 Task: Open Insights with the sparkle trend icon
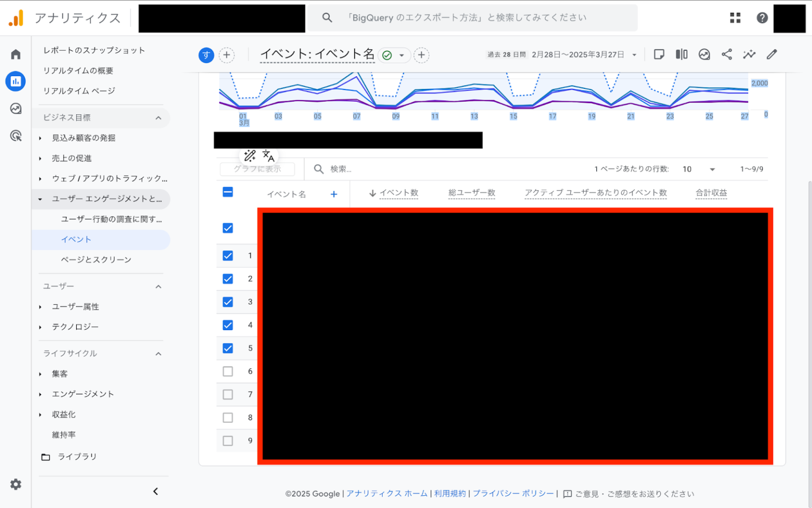749,54
